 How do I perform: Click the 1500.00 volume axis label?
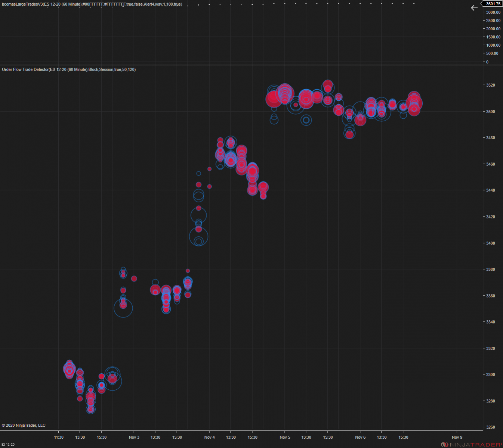click(493, 37)
